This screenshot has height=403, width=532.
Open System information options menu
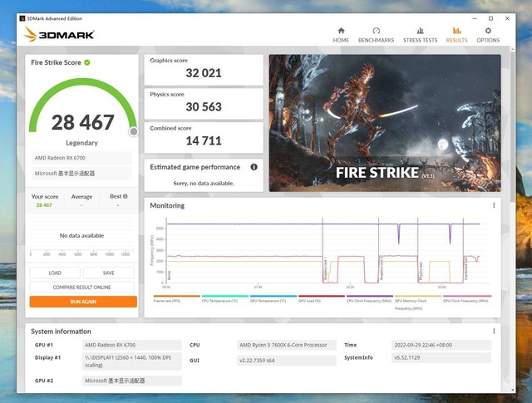tap(494, 331)
